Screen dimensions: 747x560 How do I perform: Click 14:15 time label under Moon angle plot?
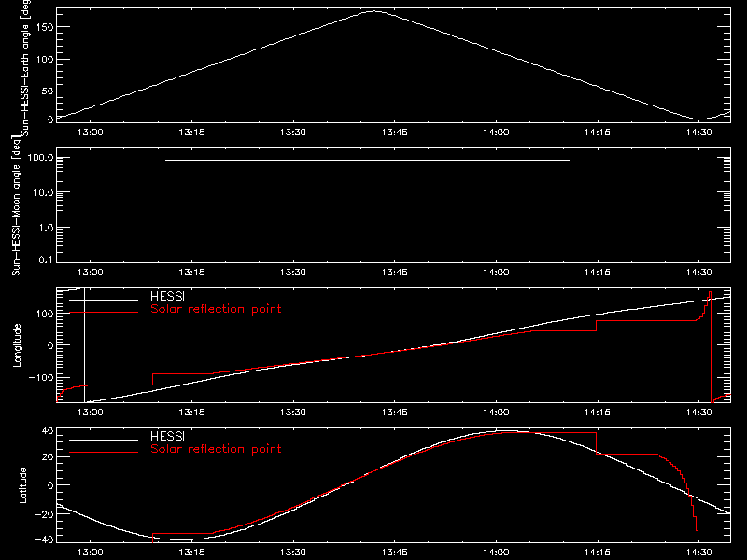pyautogui.click(x=598, y=273)
